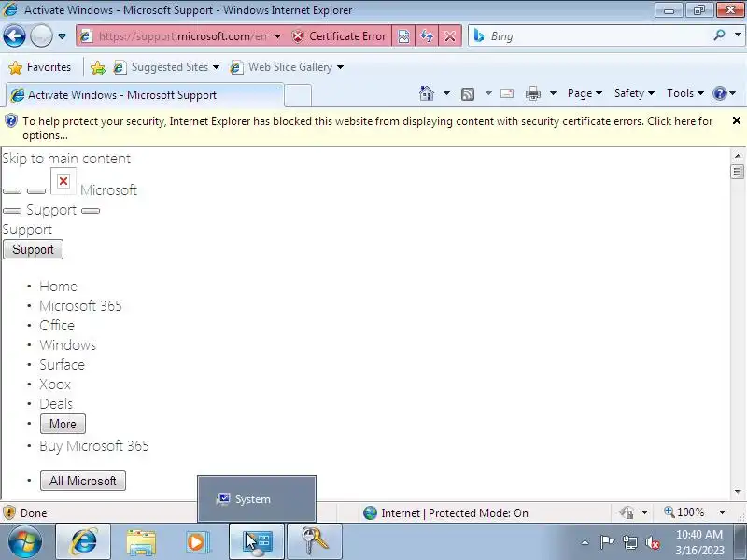Go to the Home page icon
This screenshot has width=747, height=560.
427,93
